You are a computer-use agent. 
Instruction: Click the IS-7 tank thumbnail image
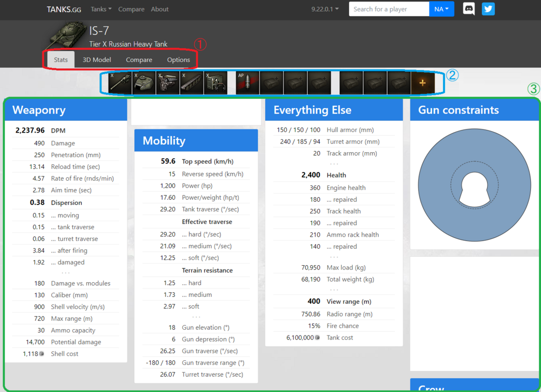67,35
